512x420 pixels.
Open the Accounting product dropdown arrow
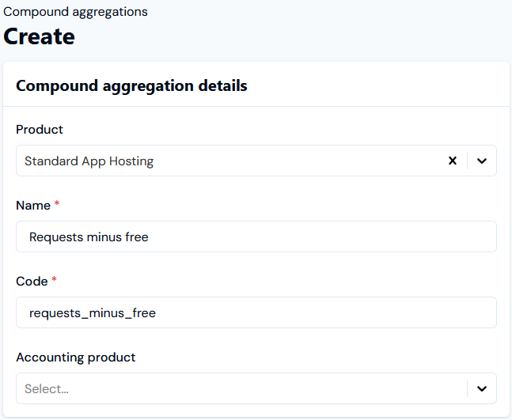(x=482, y=388)
